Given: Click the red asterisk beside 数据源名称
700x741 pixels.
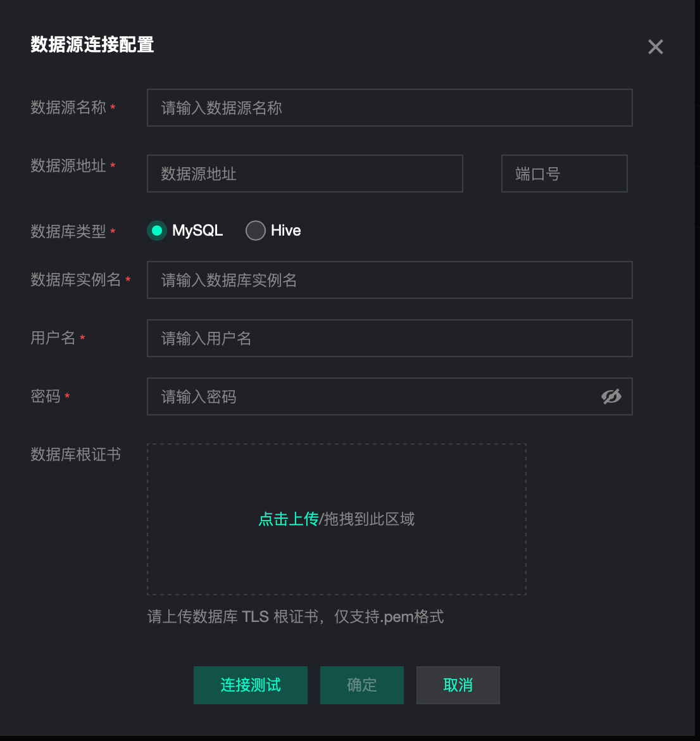Looking at the screenshot, I should pyautogui.click(x=113, y=108).
